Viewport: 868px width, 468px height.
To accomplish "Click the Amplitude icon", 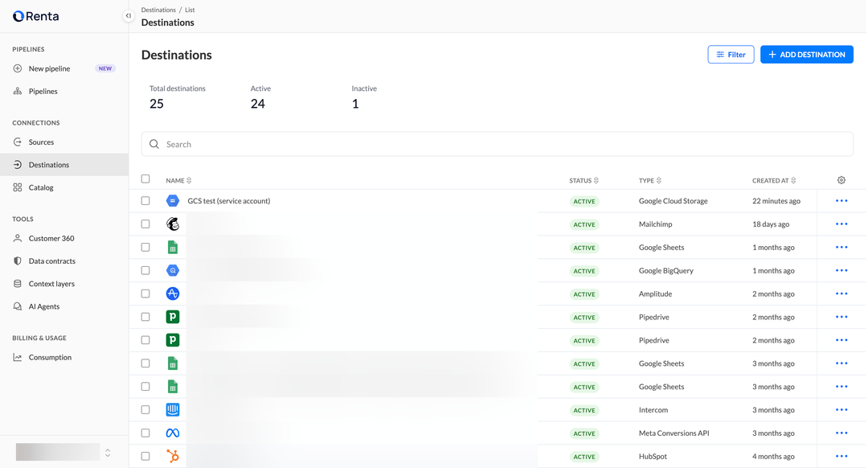I will click(173, 294).
